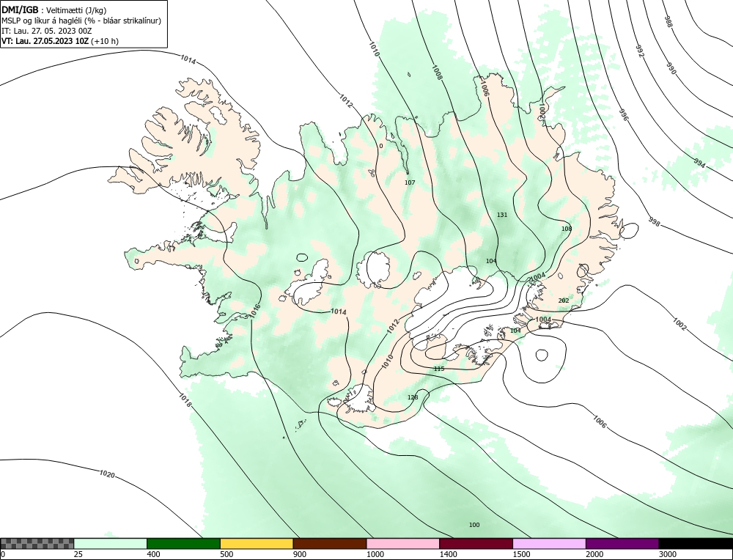Pick the maroon 1400–1500 legend swatch
This screenshot has height=560, width=733.
pos(476,543)
